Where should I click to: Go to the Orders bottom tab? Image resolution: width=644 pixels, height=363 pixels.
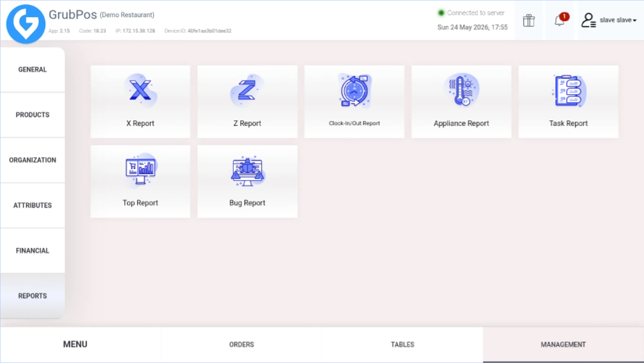coord(242,344)
